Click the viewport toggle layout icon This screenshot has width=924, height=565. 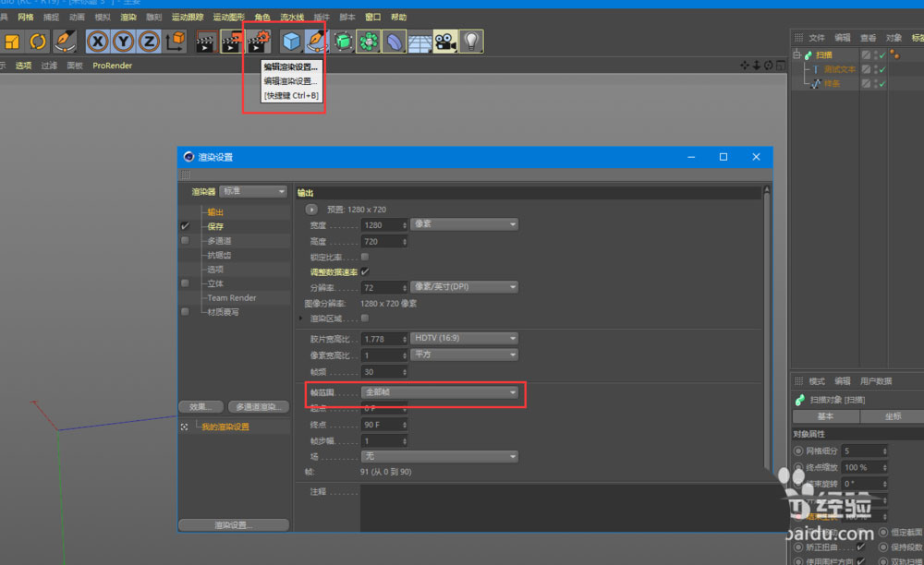780,66
